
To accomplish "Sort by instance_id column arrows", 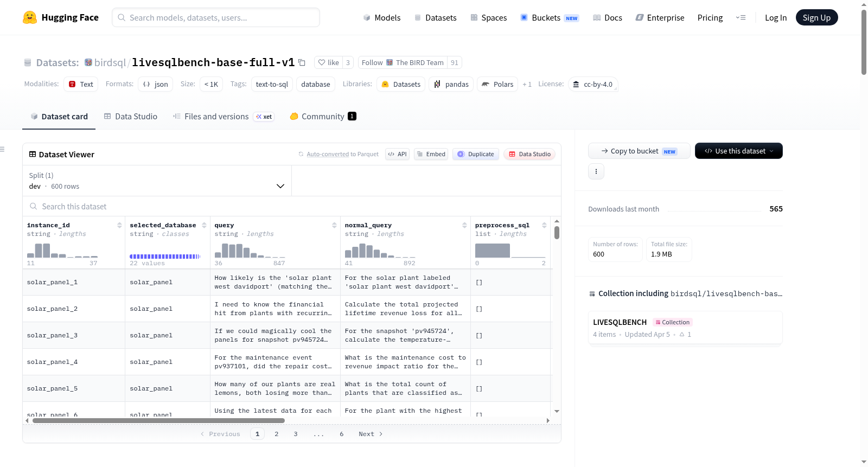I will (119, 225).
